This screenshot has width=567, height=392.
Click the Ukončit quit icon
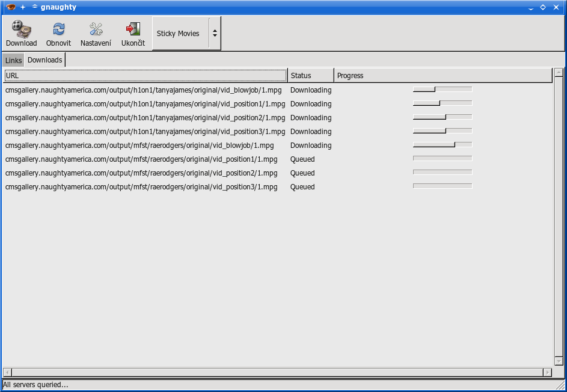[133, 29]
